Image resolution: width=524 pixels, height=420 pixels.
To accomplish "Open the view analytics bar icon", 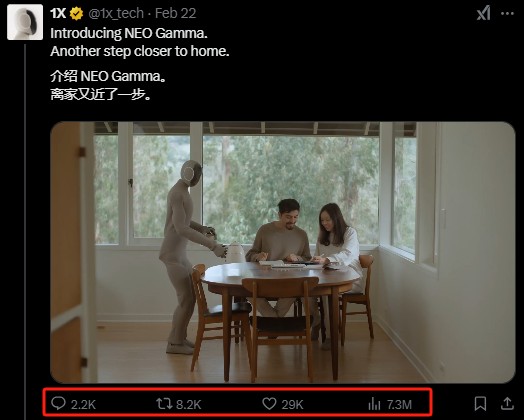I will click(374, 404).
